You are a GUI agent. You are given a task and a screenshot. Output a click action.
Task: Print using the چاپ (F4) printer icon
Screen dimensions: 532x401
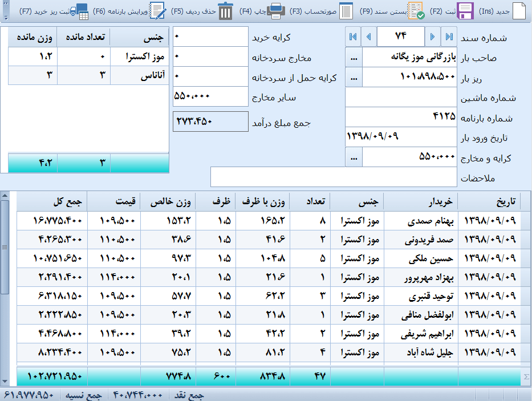click(x=277, y=11)
